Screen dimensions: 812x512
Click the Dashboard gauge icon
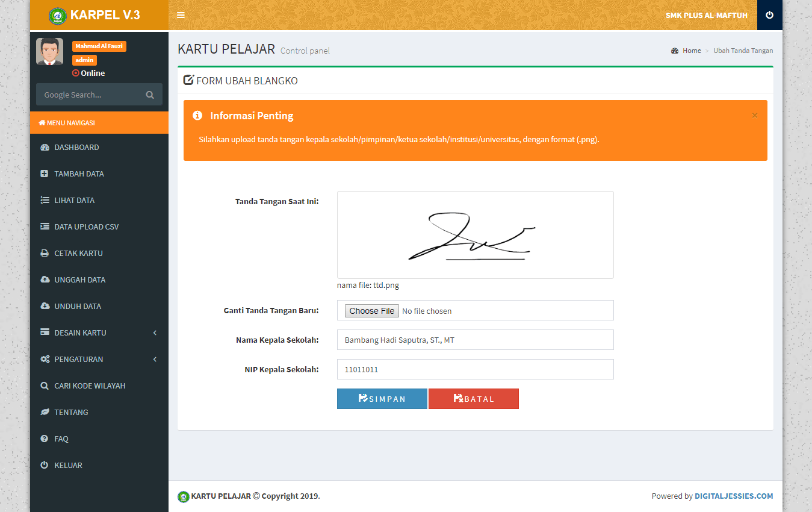click(x=45, y=148)
